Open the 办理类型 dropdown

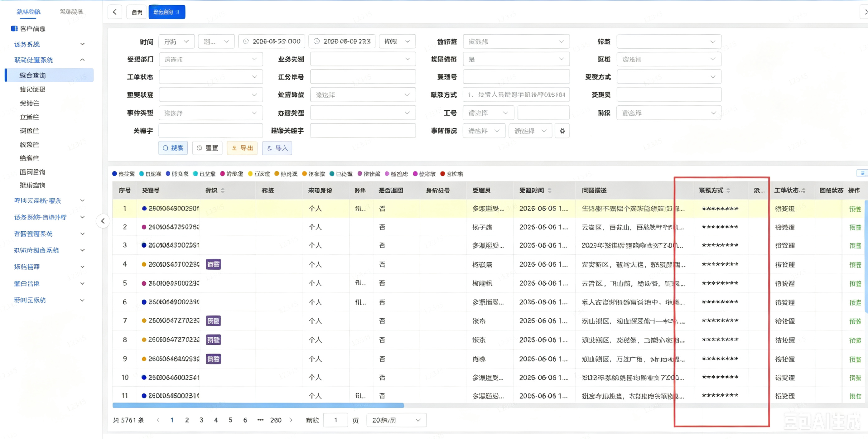point(363,113)
